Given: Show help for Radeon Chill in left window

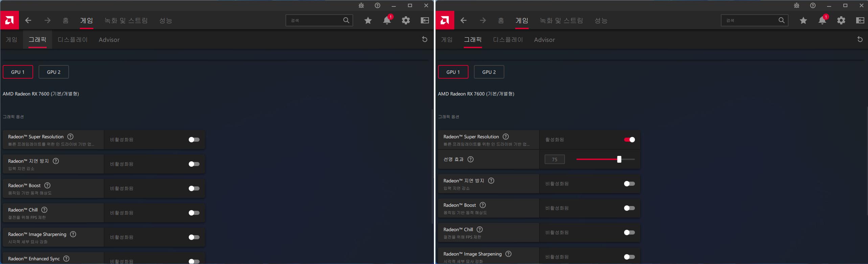Looking at the screenshot, I should pos(44,210).
